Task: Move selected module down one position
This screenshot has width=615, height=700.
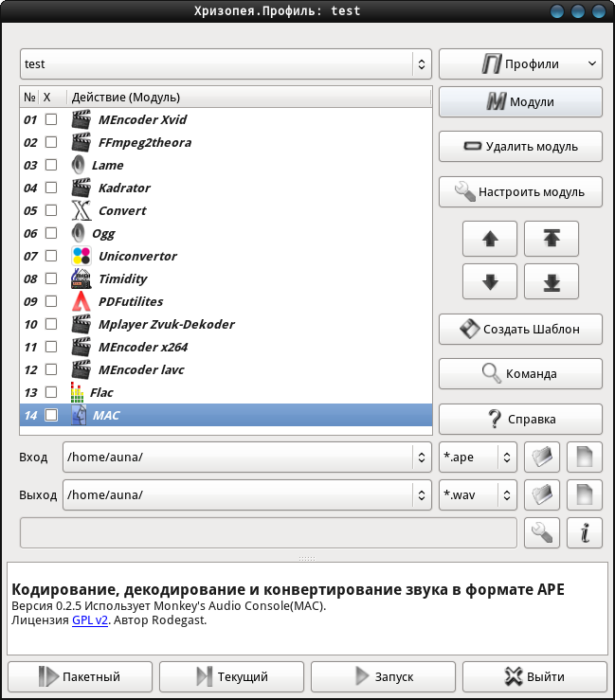Action: click(490, 281)
